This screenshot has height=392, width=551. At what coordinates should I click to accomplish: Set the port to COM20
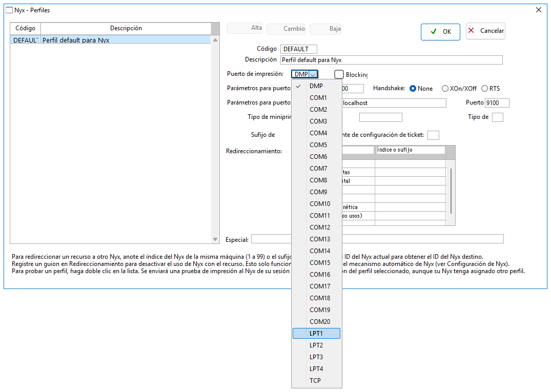[316, 322]
